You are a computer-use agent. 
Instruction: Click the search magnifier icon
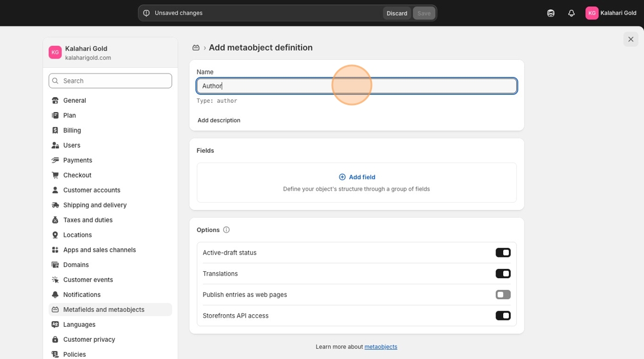56,81
